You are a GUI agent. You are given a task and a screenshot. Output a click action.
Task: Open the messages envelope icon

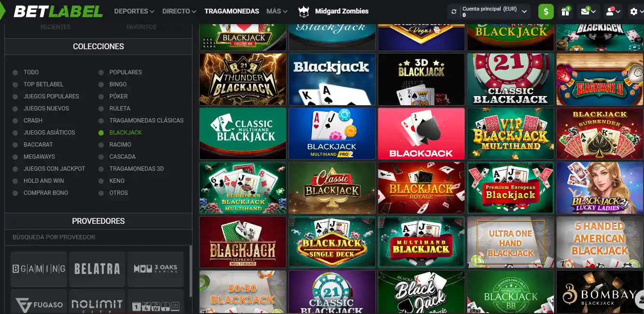(x=586, y=11)
